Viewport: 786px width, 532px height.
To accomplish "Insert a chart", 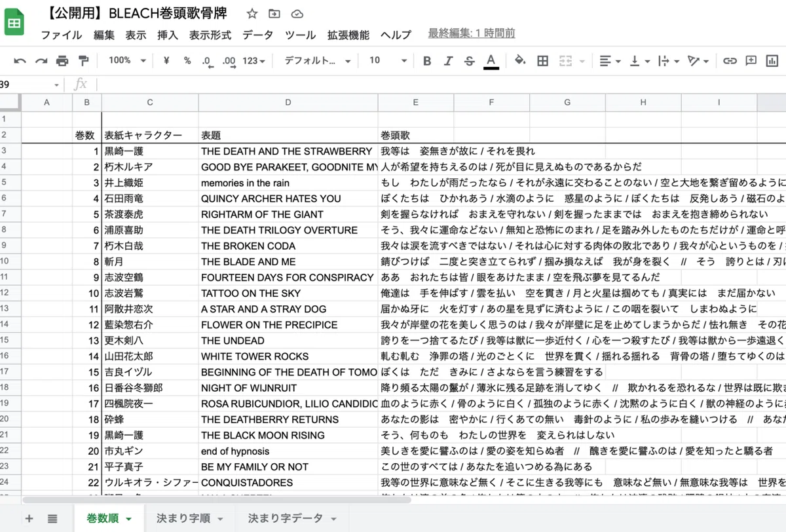I will [773, 60].
